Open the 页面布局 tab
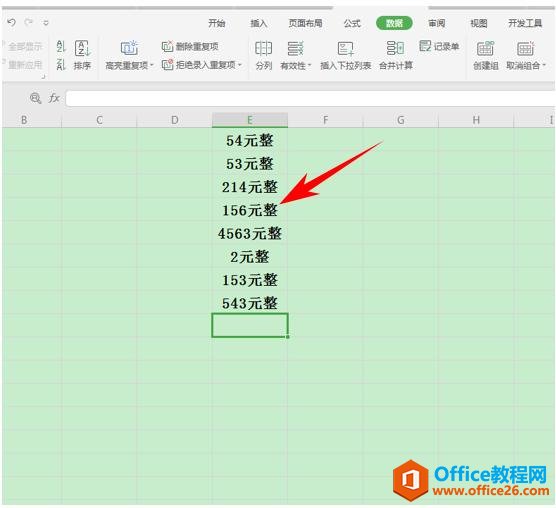 (305, 23)
